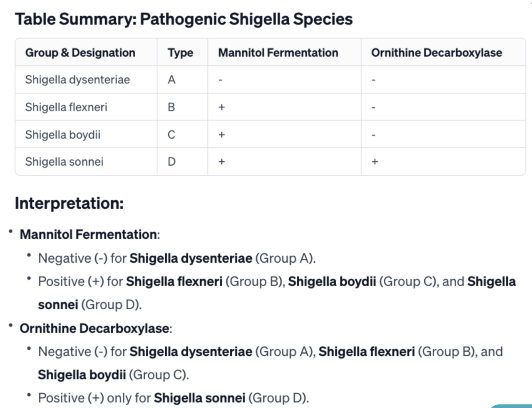Select the "Group & Designation" column header
532x408 pixels.
tap(80, 53)
